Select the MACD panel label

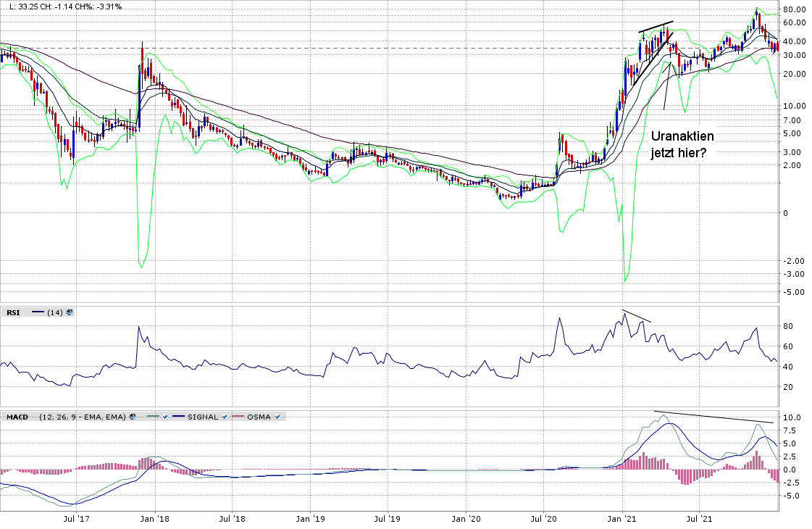(x=16, y=417)
